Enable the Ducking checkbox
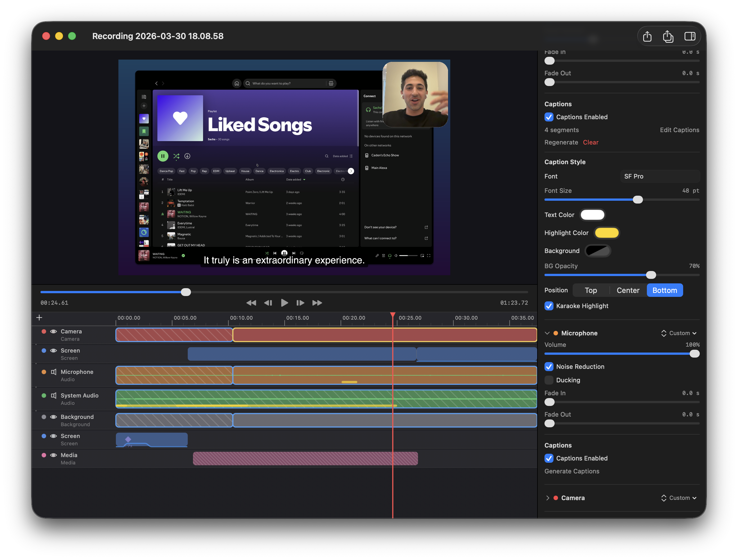 click(549, 380)
